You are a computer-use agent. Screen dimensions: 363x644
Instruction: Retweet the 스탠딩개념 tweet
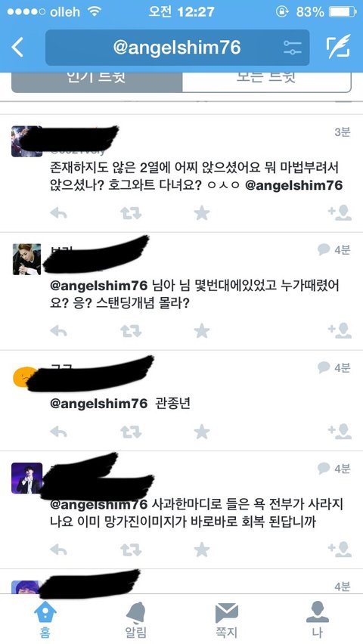pos(131,331)
